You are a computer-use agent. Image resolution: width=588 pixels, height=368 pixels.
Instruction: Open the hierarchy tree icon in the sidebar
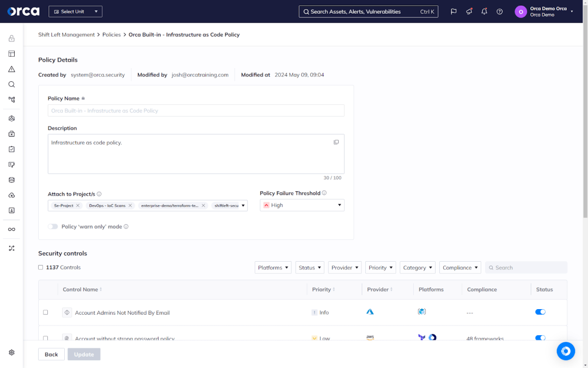pos(11,100)
